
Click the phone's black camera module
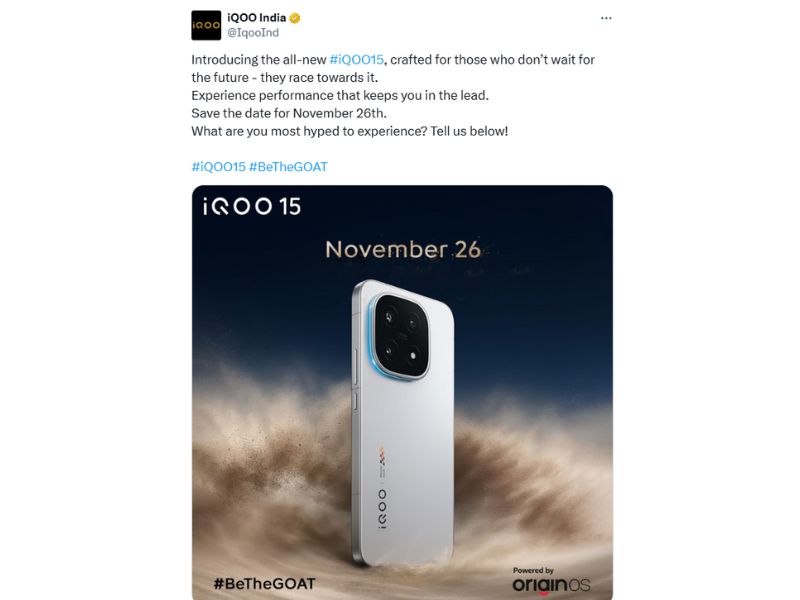(x=401, y=337)
